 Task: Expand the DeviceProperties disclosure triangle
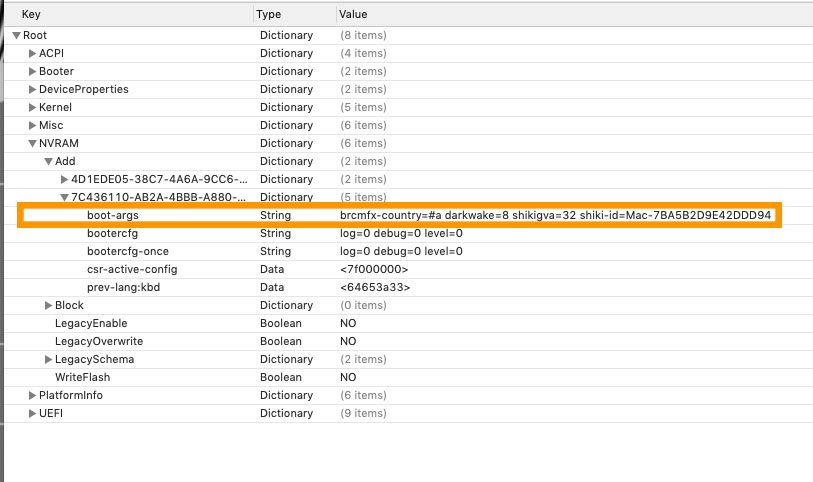32,89
